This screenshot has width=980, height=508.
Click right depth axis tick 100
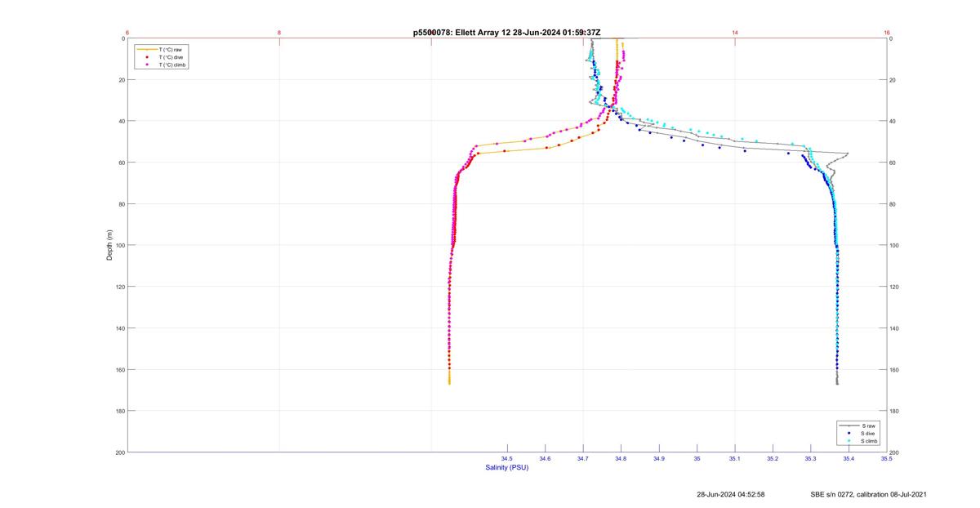pos(894,245)
